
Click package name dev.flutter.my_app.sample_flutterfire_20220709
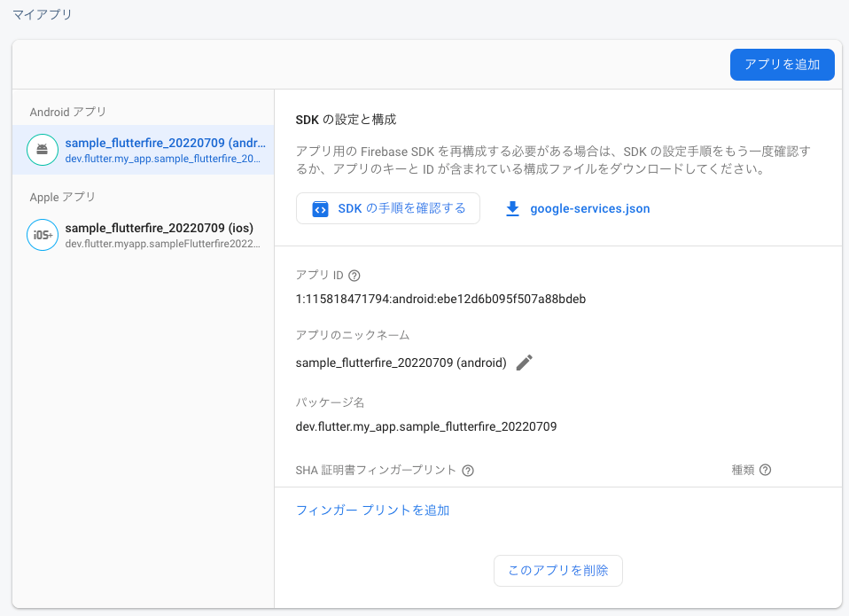(426, 426)
